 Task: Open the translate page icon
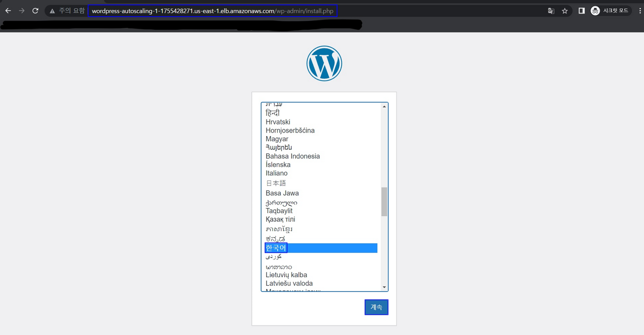[551, 11]
